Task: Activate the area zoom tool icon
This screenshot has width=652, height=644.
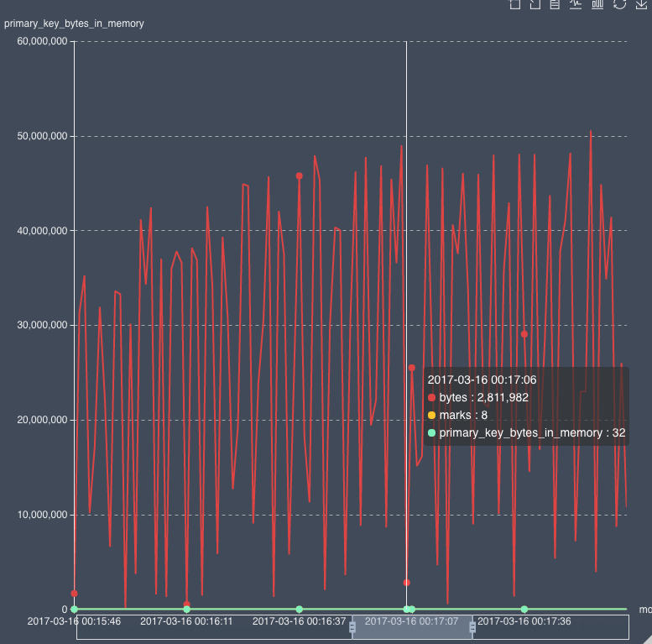Action: [x=514, y=4]
